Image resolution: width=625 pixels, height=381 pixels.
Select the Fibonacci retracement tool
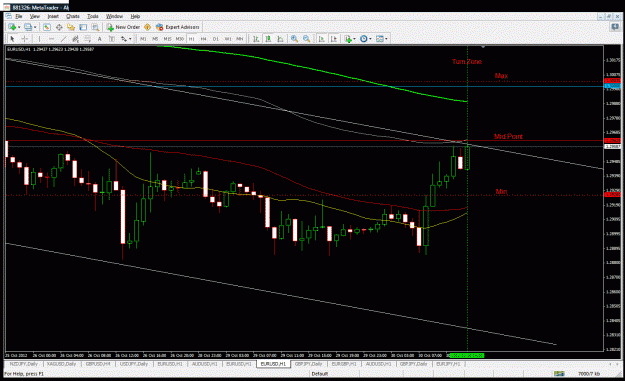tap(87, 39)
